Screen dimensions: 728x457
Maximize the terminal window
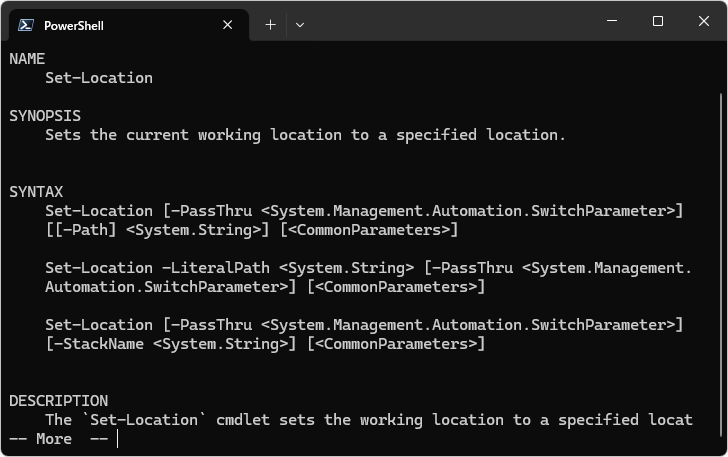click(658, 21)
